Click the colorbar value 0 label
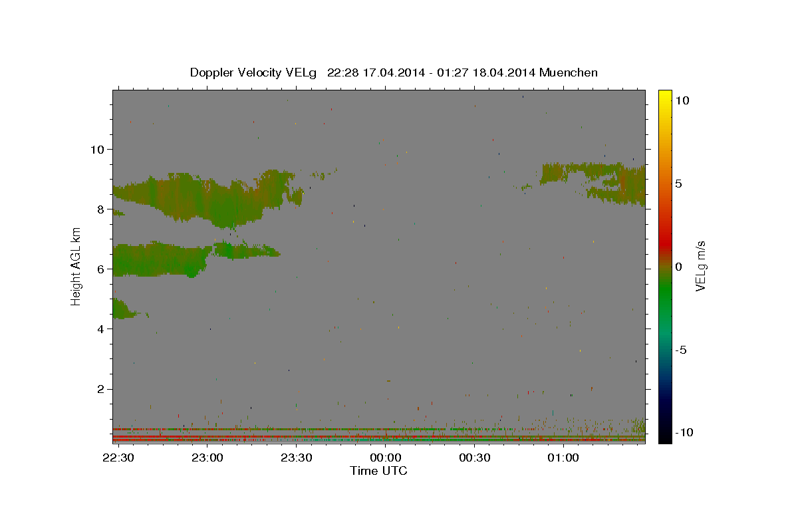Screen dimensions: 798x532 (x=678, y=267)
